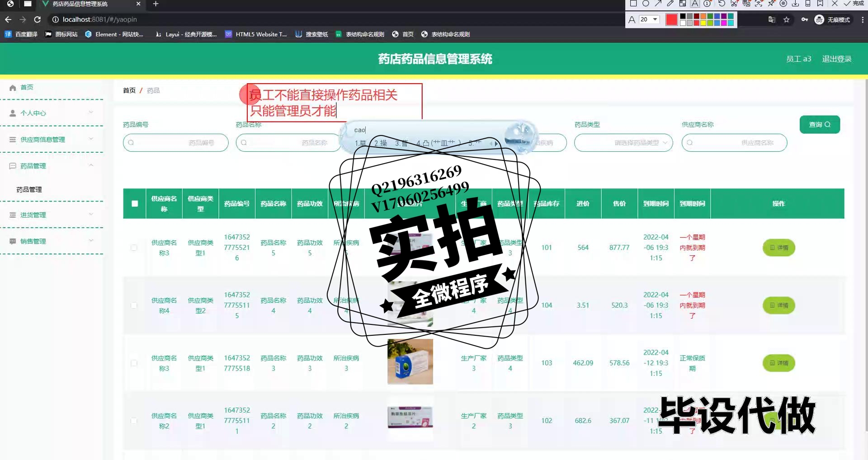Select the mosaic blur tool
Viewport: 868px width, 460px height.
[x=683, y=3]
